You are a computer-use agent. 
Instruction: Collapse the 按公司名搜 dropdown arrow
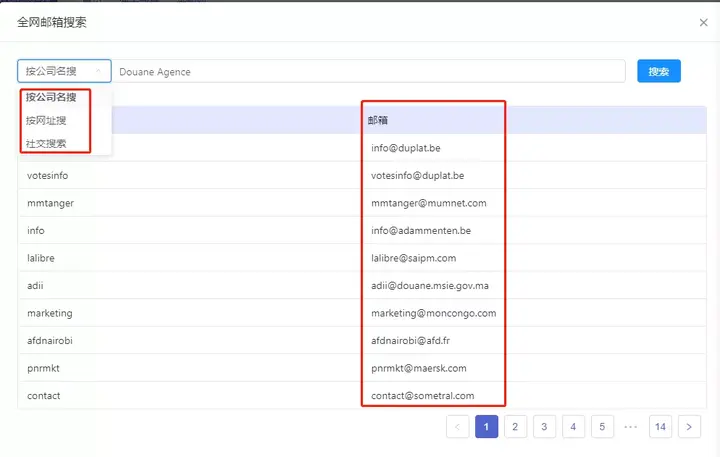98,71
